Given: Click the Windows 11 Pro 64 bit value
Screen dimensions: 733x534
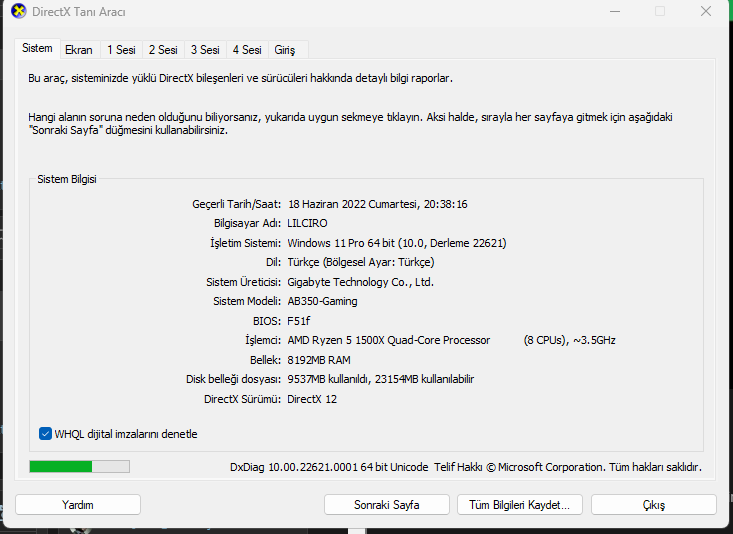Looking at the screenshot, I should pos(397,243).
